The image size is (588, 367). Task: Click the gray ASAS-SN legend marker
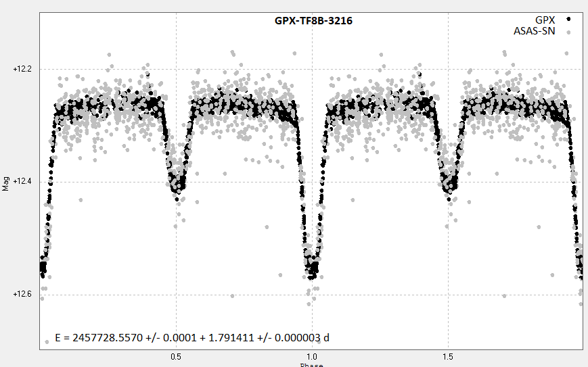[x=568, y=32]
